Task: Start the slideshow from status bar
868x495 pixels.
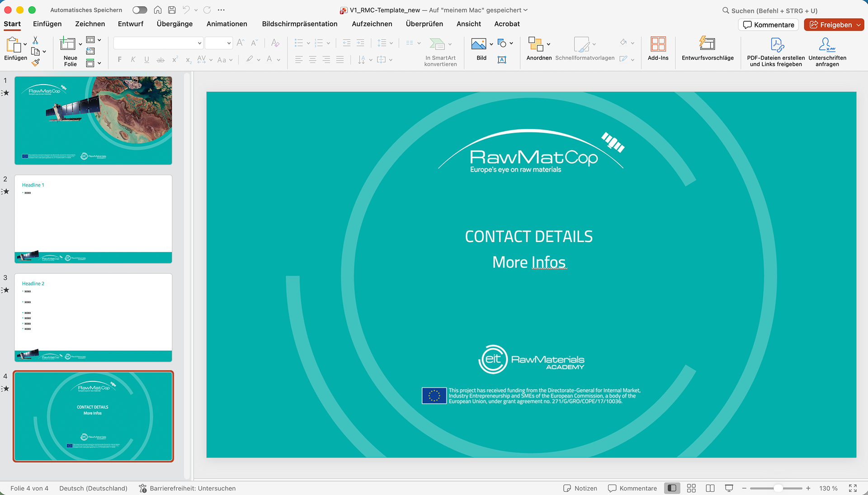Action: (x=729, y=488)
